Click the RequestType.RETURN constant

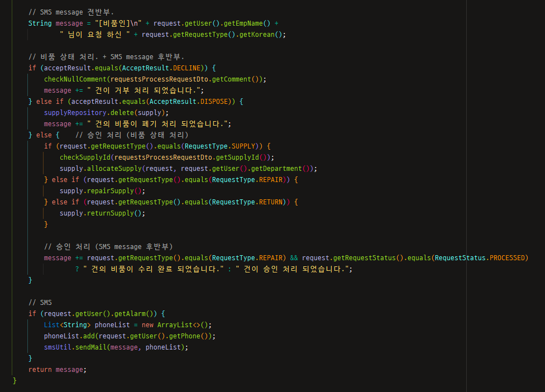pos(247,202)
